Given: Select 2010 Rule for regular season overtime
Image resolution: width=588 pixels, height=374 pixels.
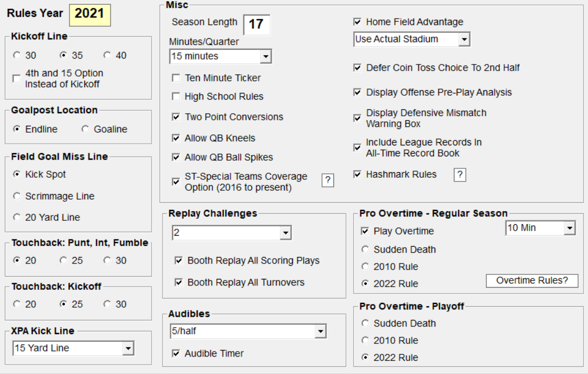Looking at the screenshot, I should click(x=365, y=267).
